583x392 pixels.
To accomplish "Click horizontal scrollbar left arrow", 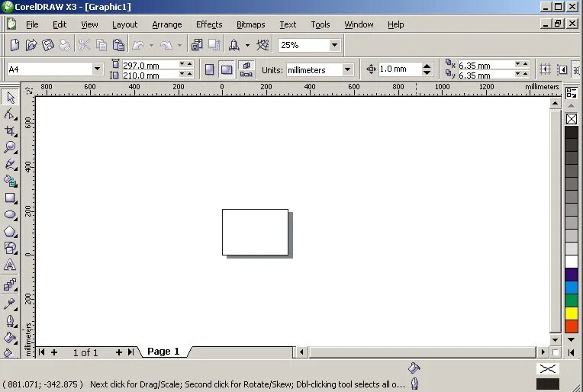I will [x=301, y=352].
